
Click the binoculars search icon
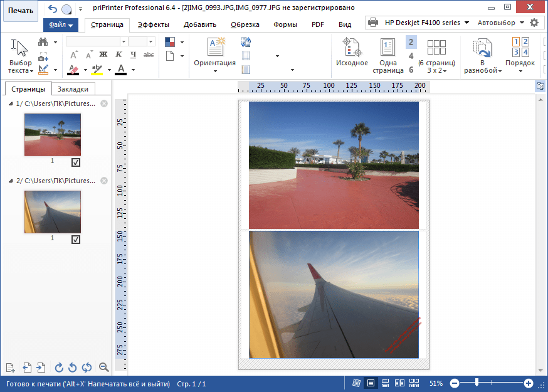point(43,42)
